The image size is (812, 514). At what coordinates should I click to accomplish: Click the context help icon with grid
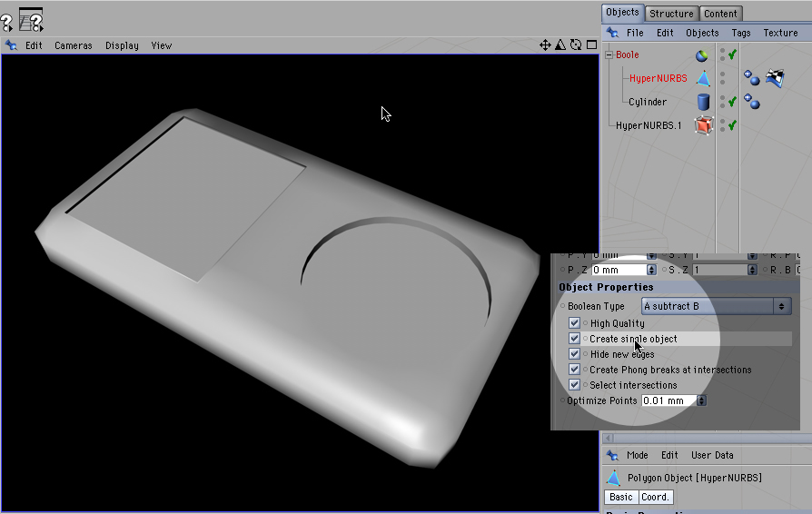pos(31,20)
